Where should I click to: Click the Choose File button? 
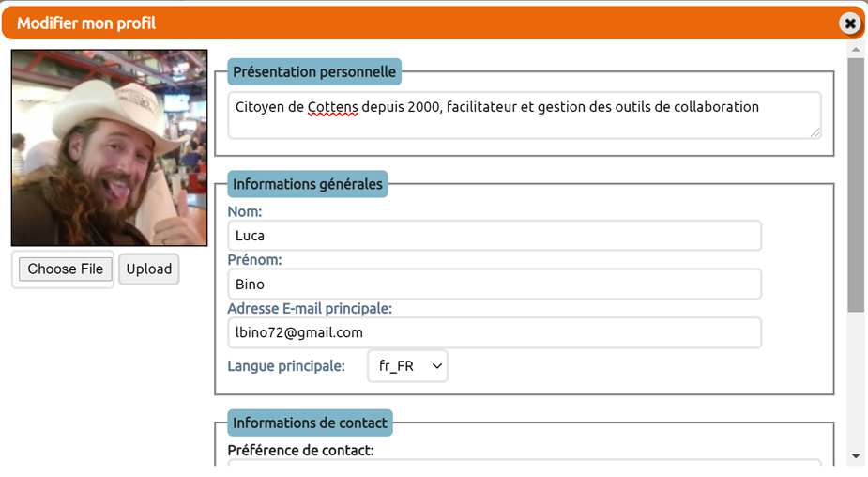(x=65, y=269)
